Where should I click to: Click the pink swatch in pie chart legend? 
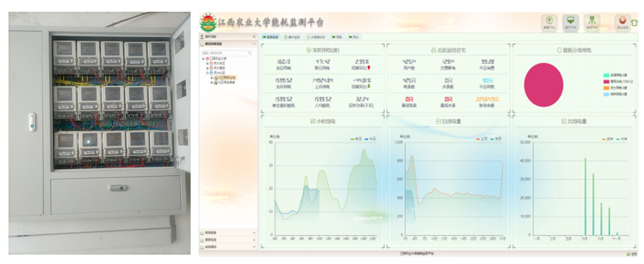[606, 82]
